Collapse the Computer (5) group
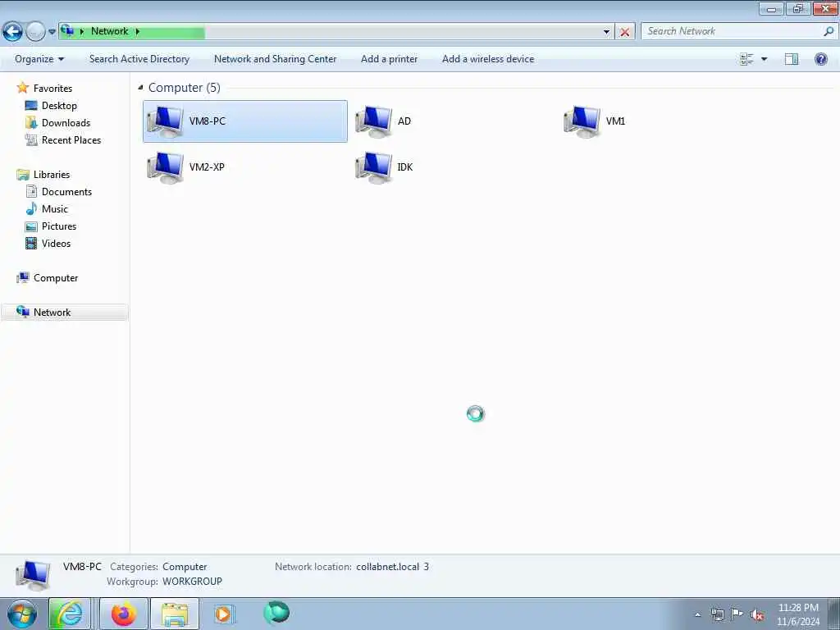 (x=140, y=87)
